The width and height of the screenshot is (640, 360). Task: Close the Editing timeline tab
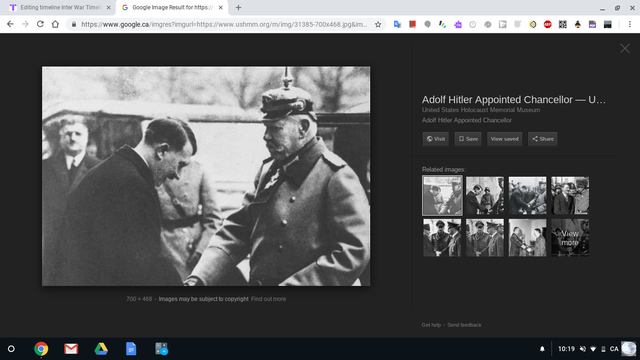(109, 7)
